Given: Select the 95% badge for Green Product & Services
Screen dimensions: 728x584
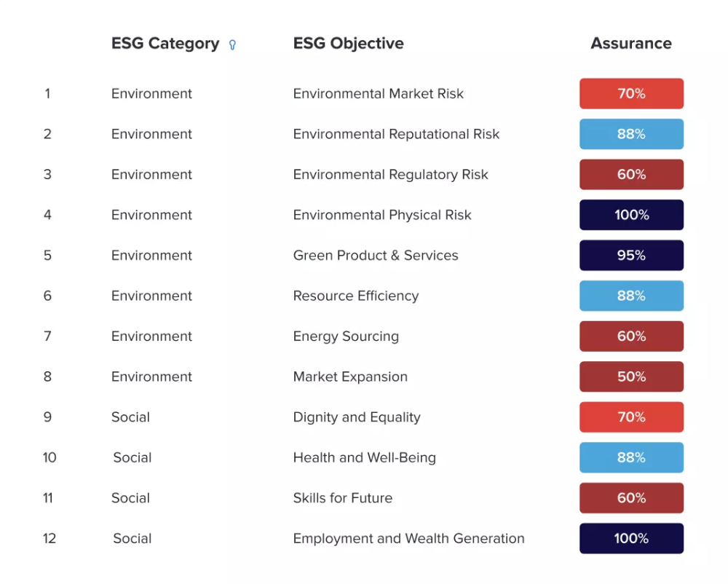Looking at the screenshot, I should (630, 255).
